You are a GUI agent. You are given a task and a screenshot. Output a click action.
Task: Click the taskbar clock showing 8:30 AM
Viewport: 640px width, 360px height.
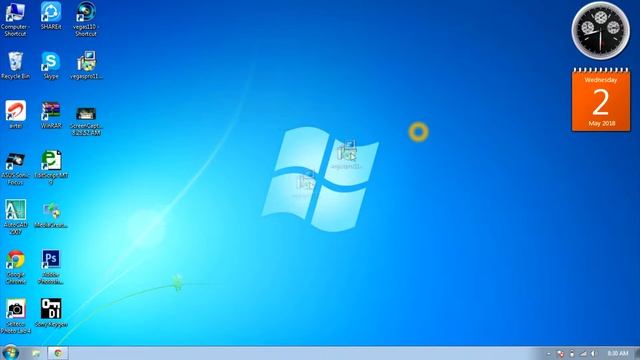(x=618, y=353)
